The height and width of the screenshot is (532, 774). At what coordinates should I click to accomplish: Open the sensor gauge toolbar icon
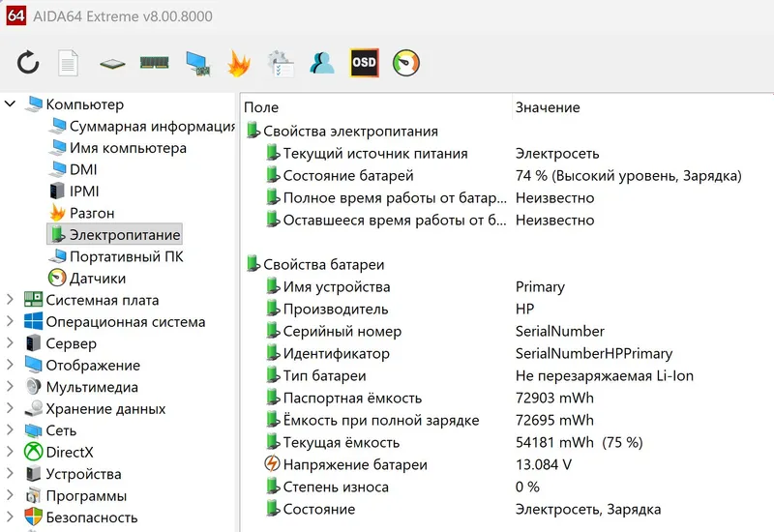click(x=406, y=63)
